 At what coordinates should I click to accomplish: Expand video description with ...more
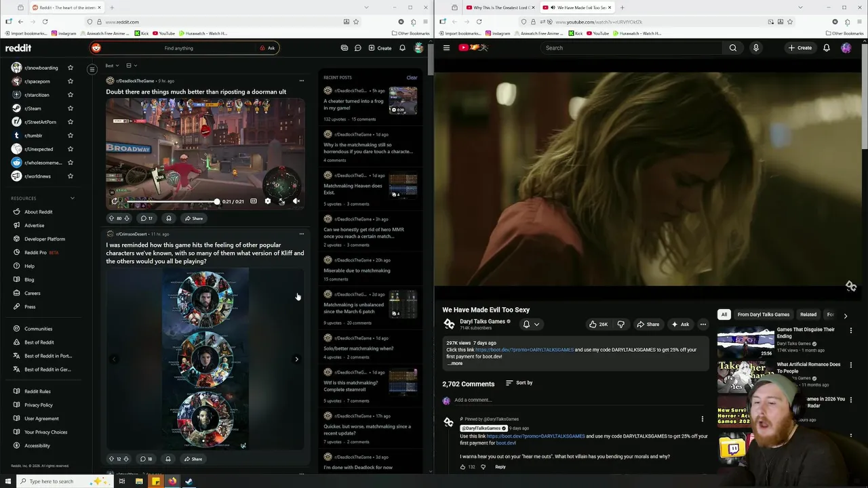click(x=456, y=363)
